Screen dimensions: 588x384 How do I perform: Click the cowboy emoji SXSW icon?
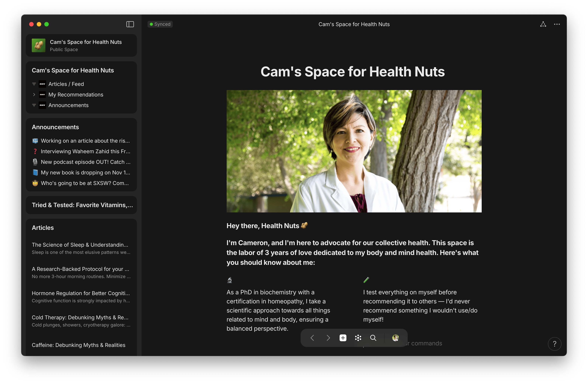(x=35, y=183)
